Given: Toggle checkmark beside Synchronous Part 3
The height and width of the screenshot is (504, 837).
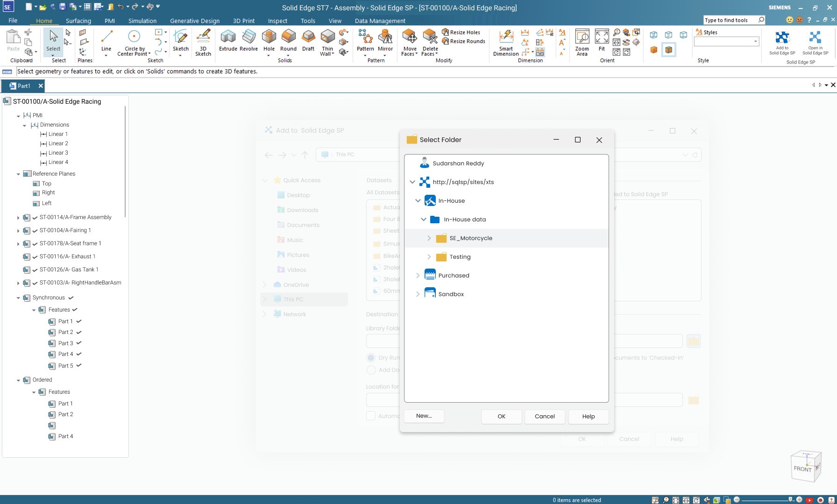Looking at the screenshot, I should 79,343.
